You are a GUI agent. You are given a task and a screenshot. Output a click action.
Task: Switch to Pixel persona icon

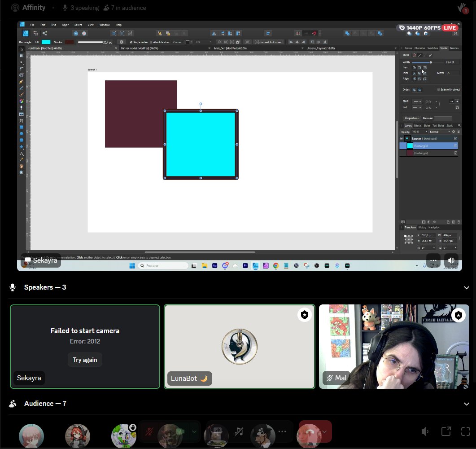coord(36,33)
